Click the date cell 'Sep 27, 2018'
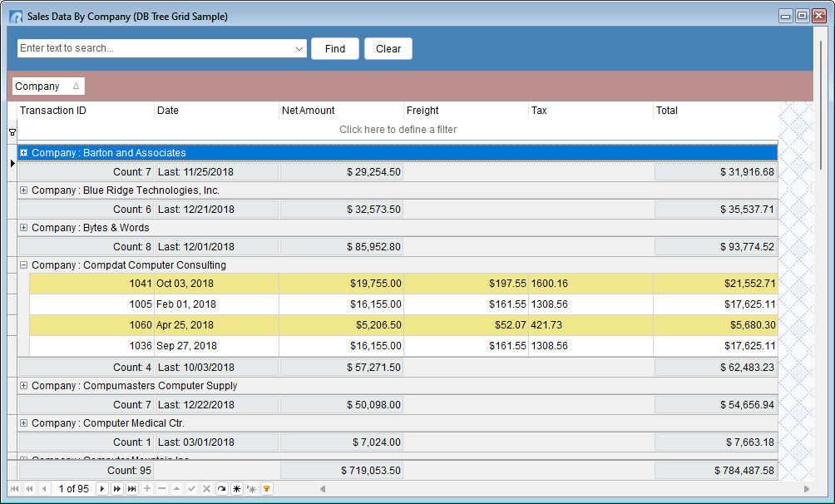The height and width of the screenshot is (504, 835). 216,346
